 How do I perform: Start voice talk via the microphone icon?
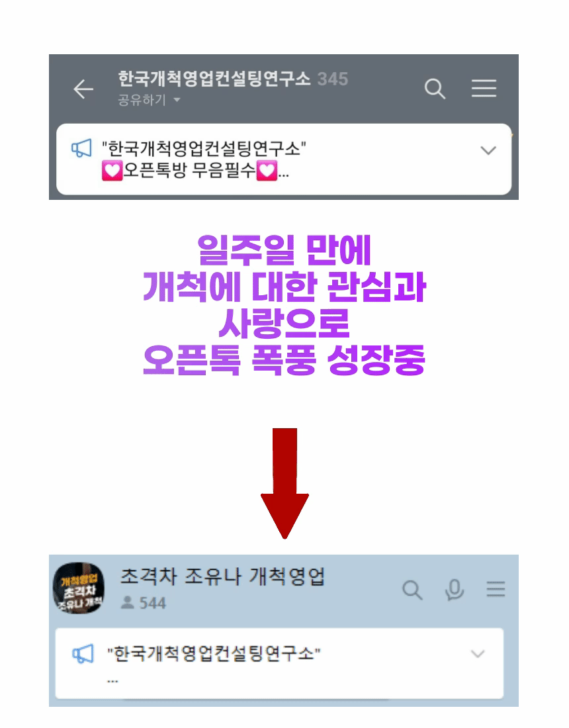(455, 590)
